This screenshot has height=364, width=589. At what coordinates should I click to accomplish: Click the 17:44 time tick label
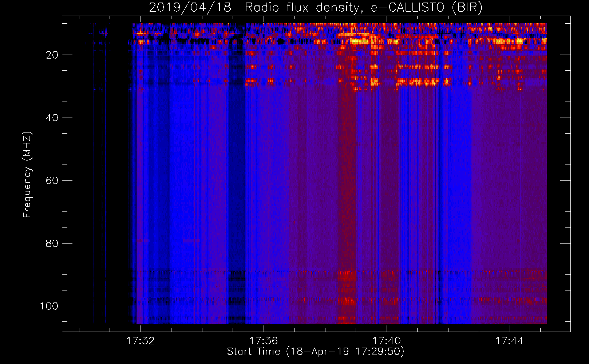pyautogui.click(x=510, y=341)
